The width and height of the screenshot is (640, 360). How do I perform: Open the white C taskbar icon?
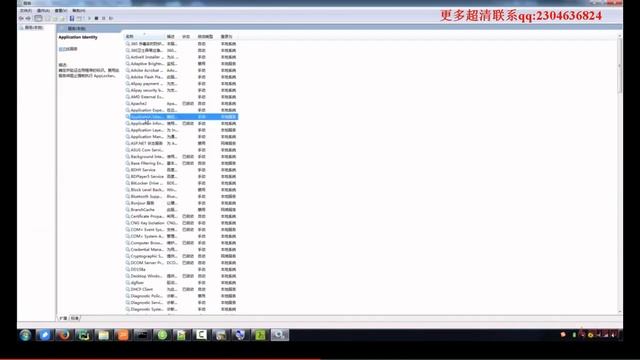pyautogui.click(x=201, y=335)
